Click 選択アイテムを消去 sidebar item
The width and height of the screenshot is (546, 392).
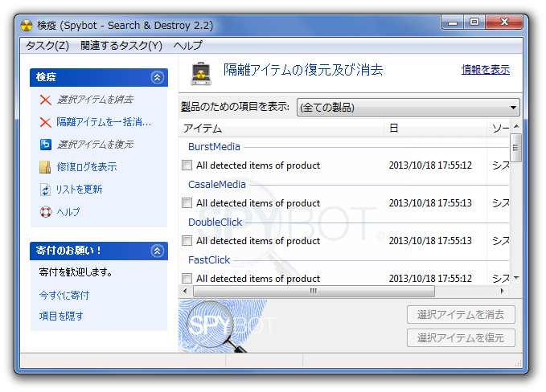point(95,100)
